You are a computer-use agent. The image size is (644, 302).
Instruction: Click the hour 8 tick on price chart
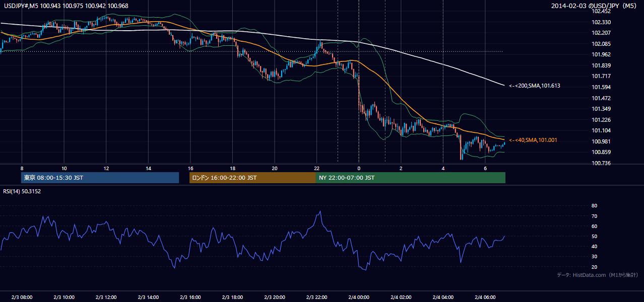point(22,168)
